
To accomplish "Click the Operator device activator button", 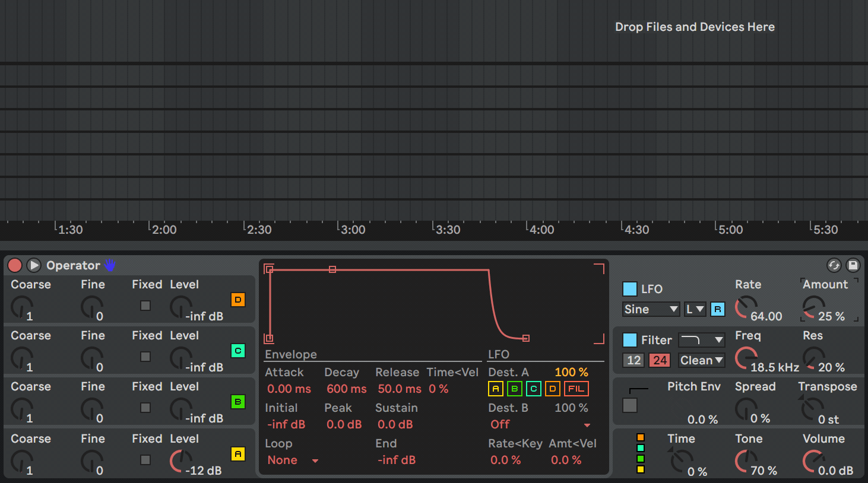I will tap(15, 265).
